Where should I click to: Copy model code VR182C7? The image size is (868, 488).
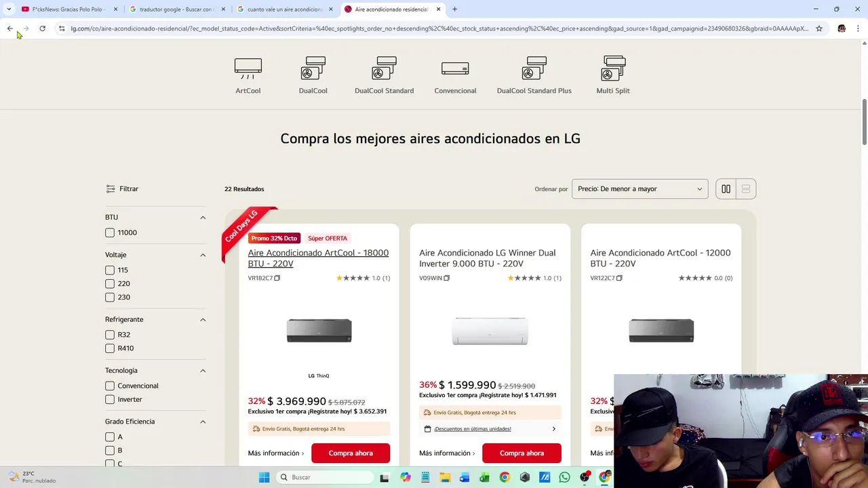tap(277, 278)
